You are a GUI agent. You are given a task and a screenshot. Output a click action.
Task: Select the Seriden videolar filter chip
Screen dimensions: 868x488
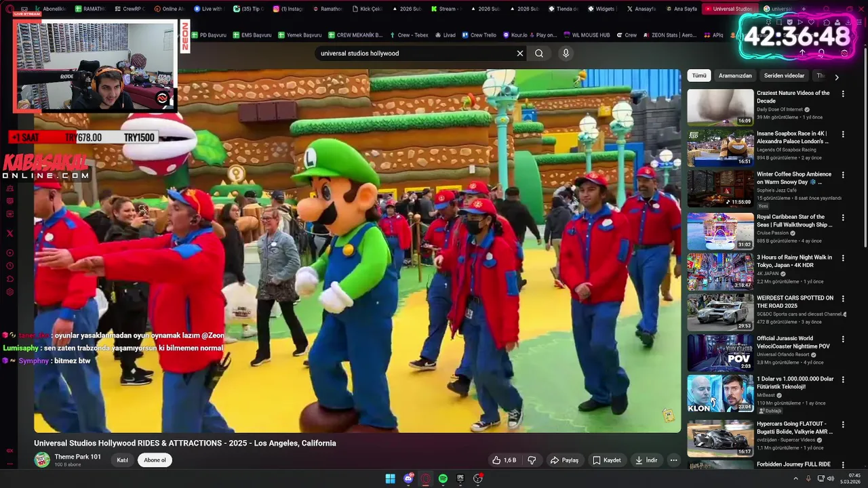[x=784, y=76]
